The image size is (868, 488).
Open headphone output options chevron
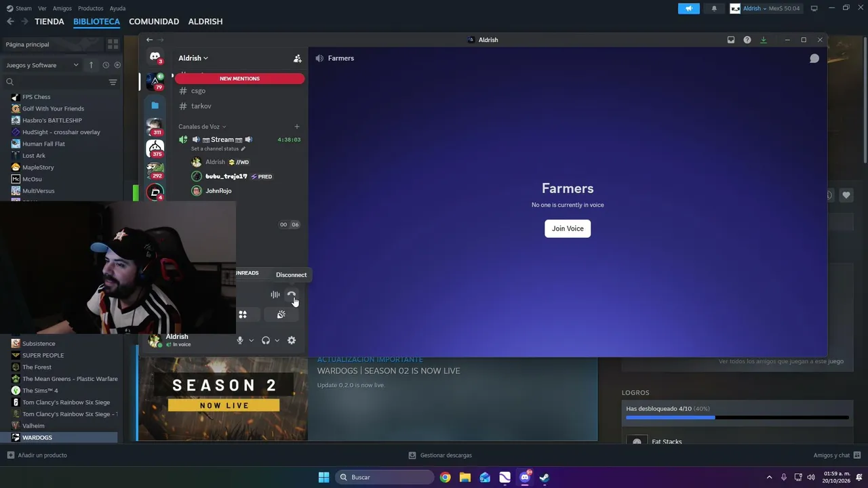click(277, 340)
